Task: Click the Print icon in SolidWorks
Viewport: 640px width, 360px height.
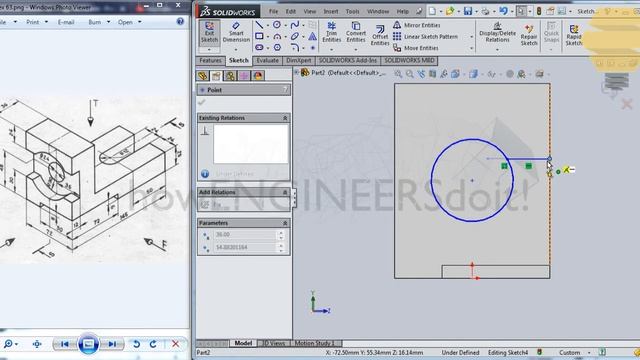Action: (485, 11)
